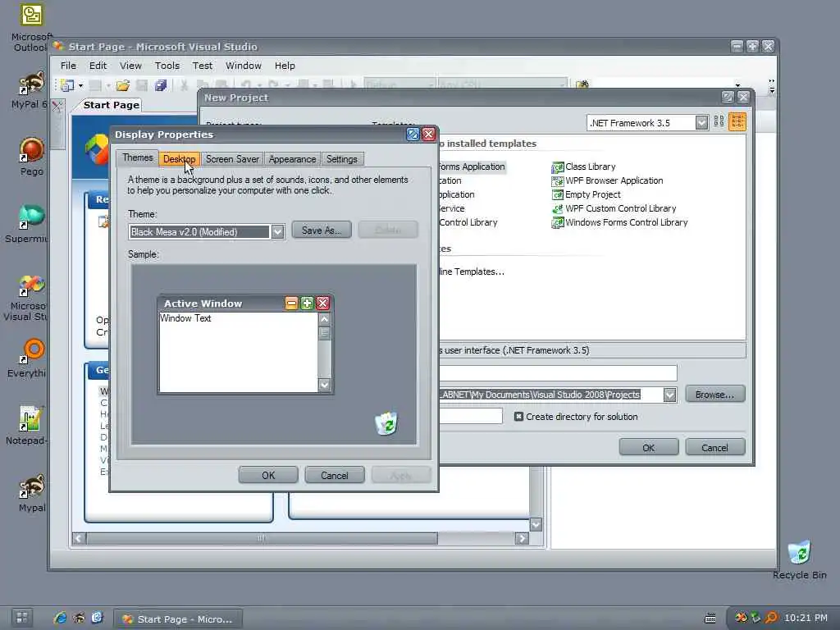Click the WPF Browser Application template icon
This screenshot has width=840, height=630.
[x=557, y=181]
